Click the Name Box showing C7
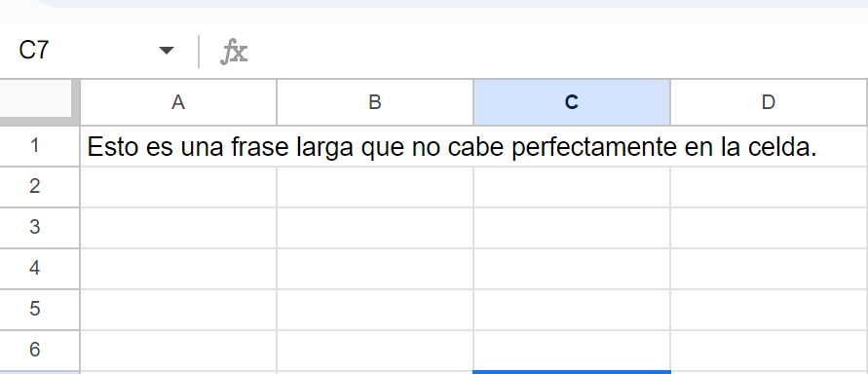868x374 pixels. click(94, 51)
